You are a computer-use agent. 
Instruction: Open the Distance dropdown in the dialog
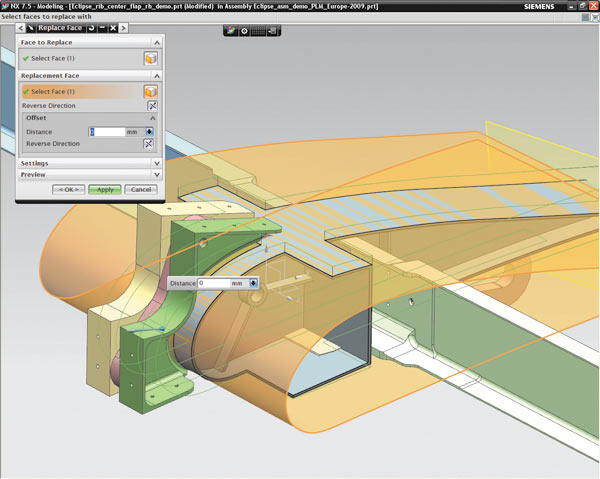tap(149, 131)
